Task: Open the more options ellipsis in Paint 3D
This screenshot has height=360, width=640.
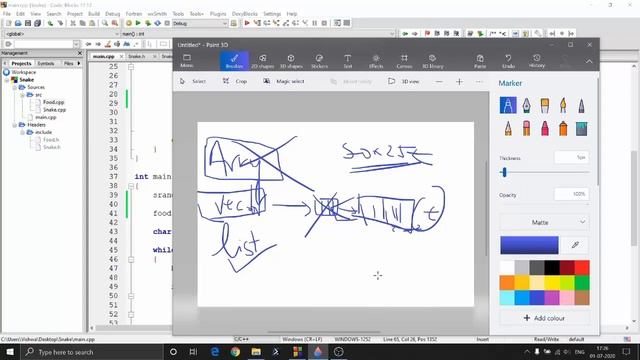Action: [479, 82]
